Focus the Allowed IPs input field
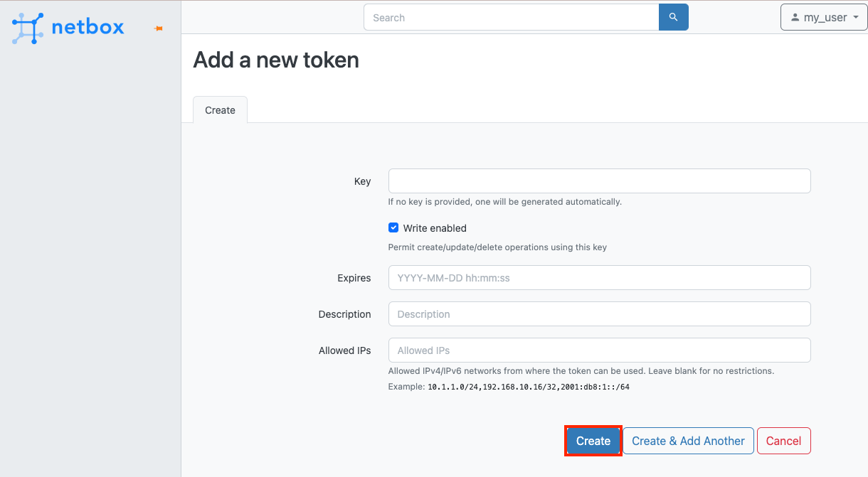868x477 pixels. pos(599,350)
